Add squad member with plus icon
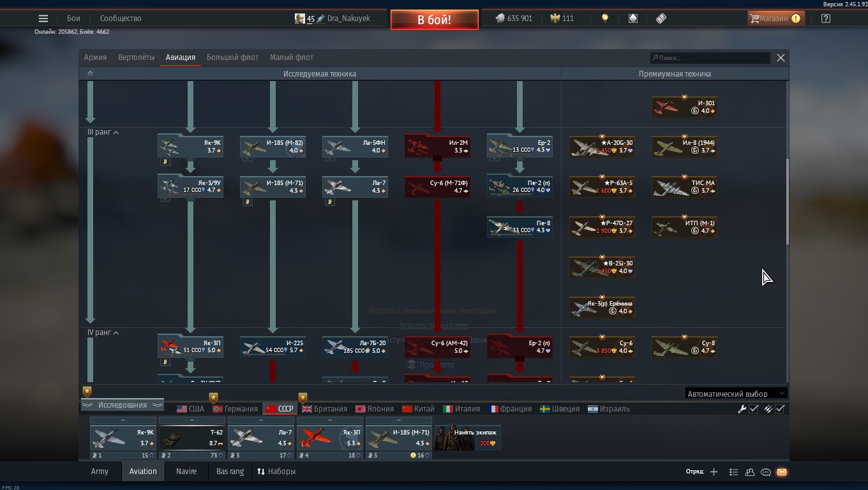 (714, 472)
